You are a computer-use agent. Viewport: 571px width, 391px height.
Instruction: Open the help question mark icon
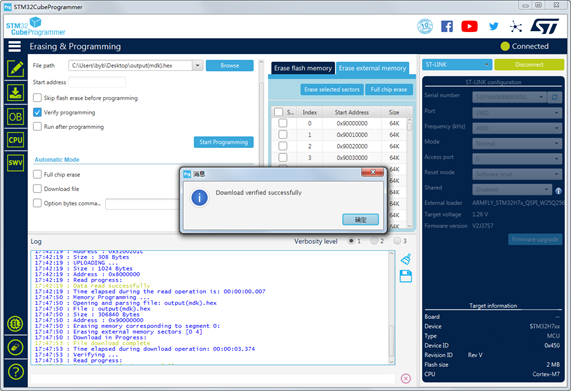tap(15, 372)
